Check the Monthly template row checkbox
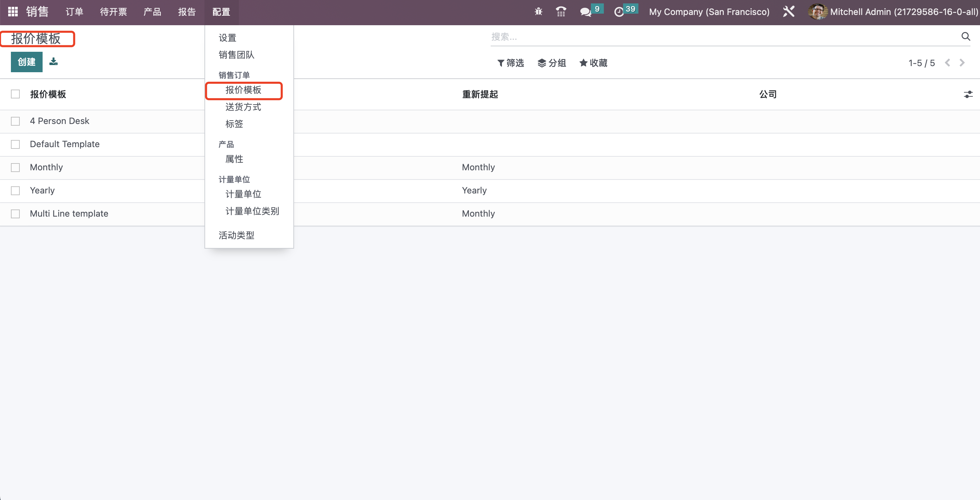Image resolution: width=980 pixels, height=500 pixels. coord(15,168)
